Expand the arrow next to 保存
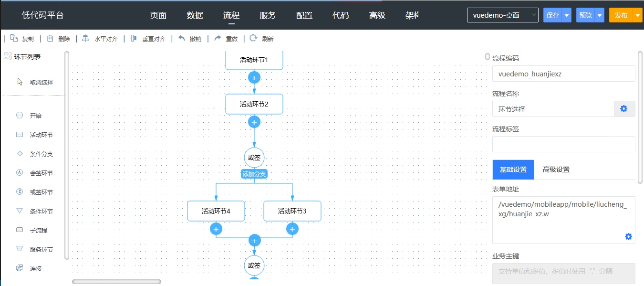This screenshot has width=644, height=286. coord(566,15)
